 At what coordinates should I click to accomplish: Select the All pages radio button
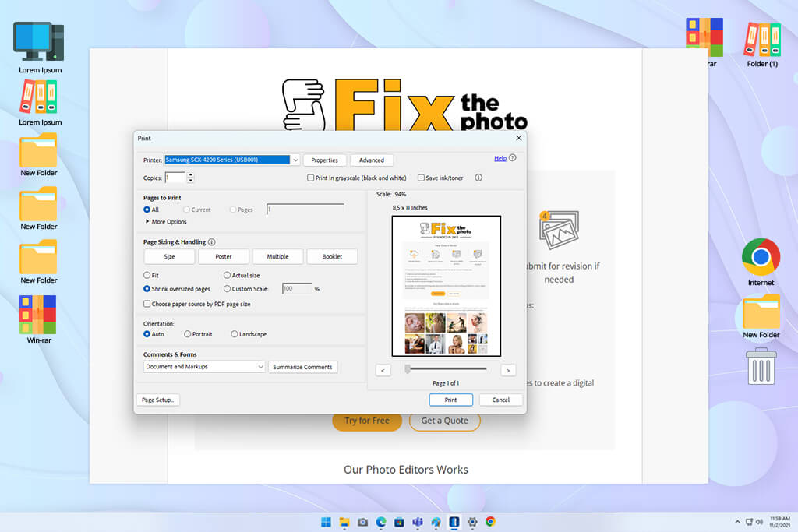tap(147, 210)
